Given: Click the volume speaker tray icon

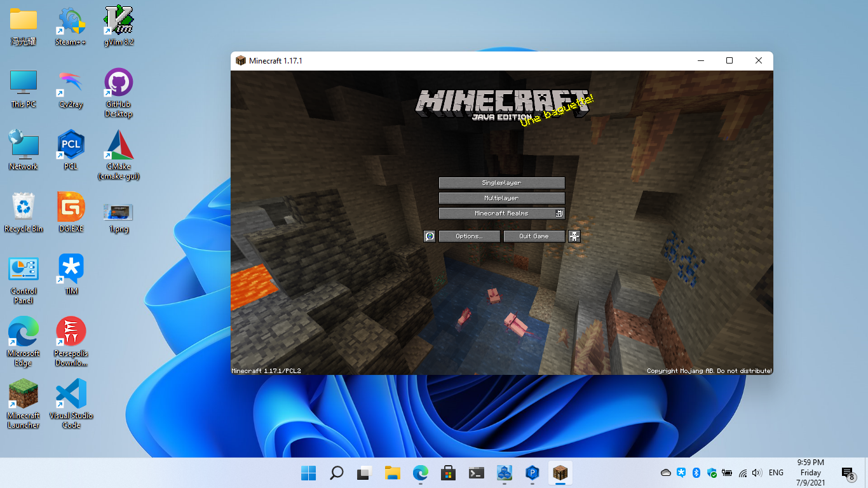Looking at the screenshot, I should (x=757, y=473).
